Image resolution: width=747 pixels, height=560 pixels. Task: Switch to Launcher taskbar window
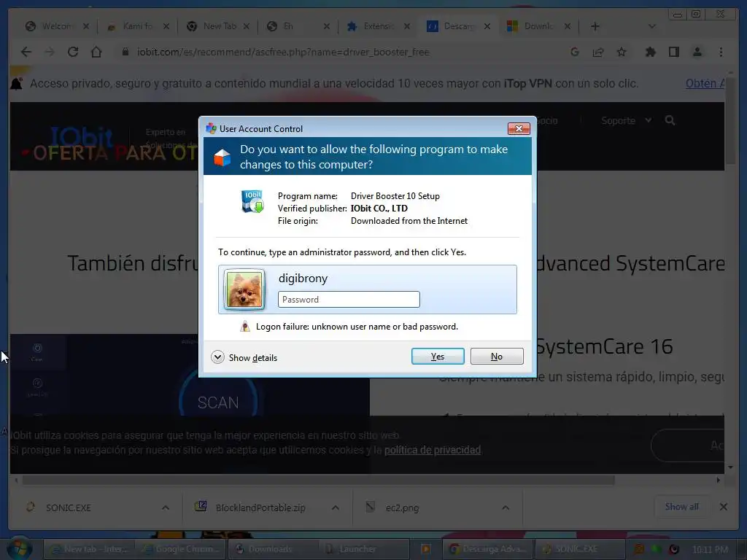coord(364,549)
